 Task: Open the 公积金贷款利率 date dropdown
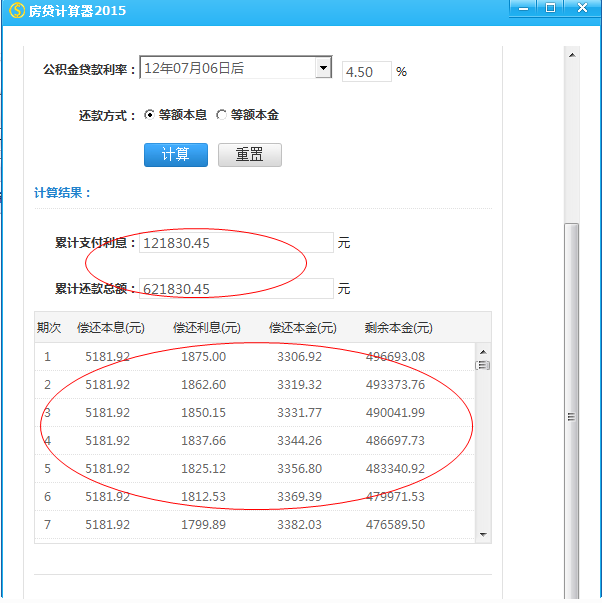[324, 68]
